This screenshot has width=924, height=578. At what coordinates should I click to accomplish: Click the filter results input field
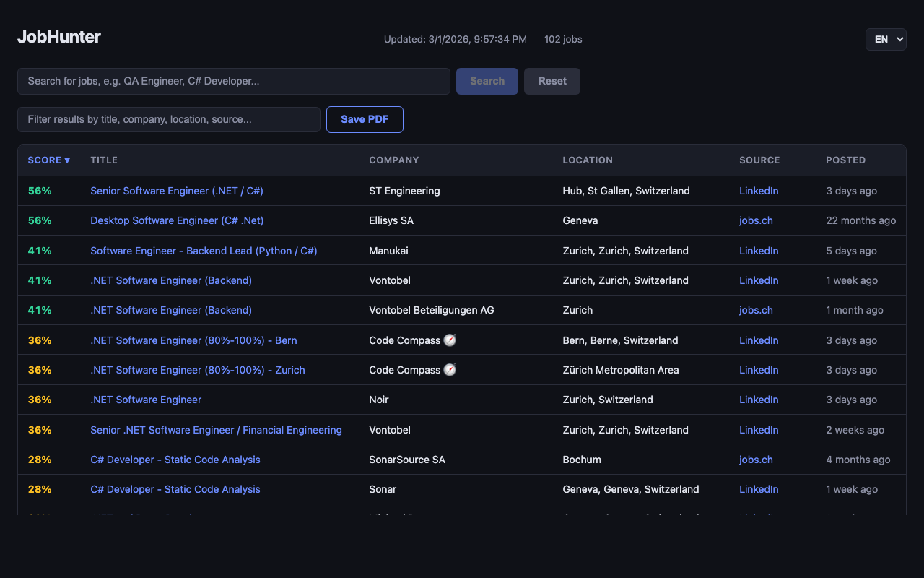168,119
